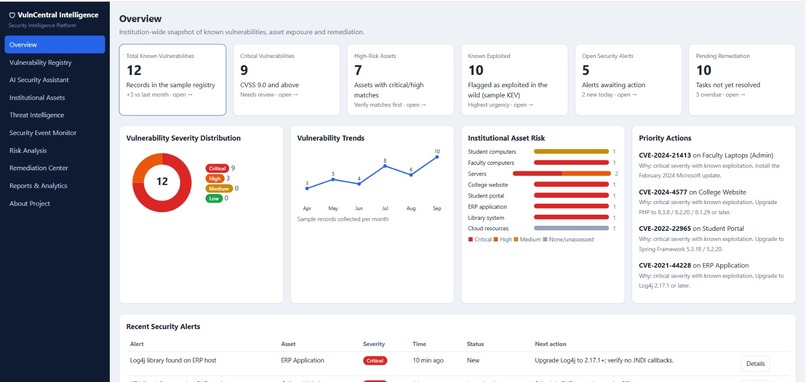Click the Severity column header

click(x=374, y=344)
